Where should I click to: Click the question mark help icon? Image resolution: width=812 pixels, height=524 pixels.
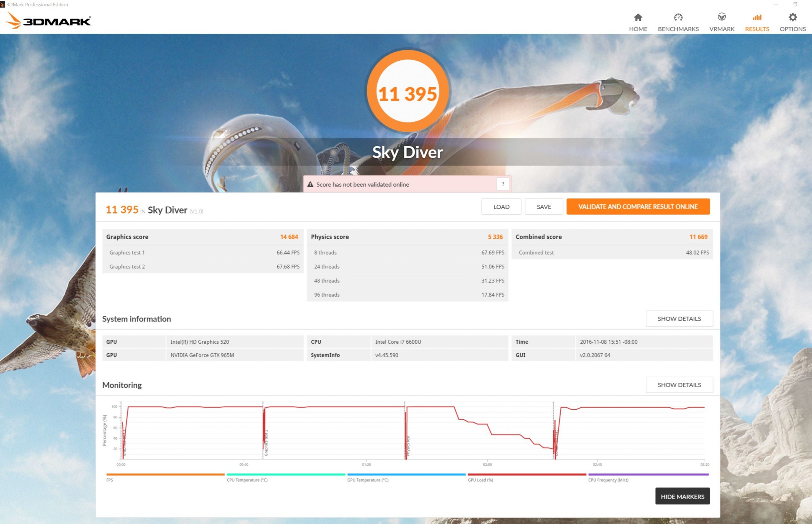pyautogui.click(x=503, y=184)
